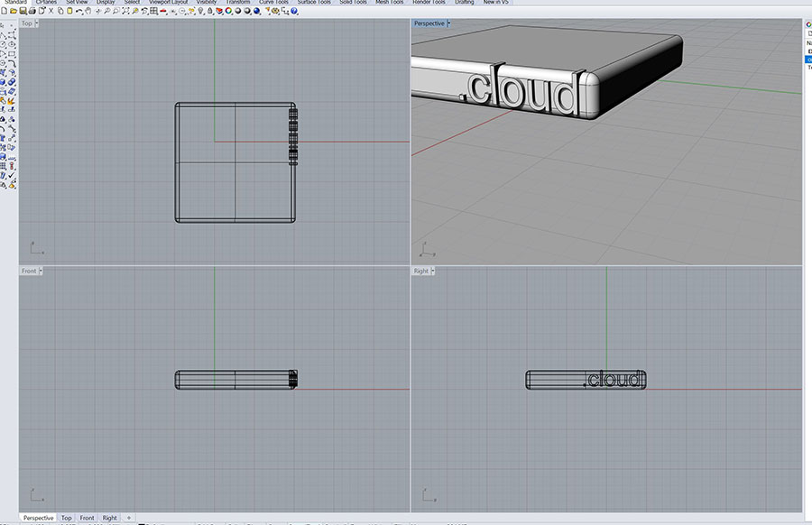Open the Edit Layers icon
Viewport: 812px width, 525px height.
[219, 10]
